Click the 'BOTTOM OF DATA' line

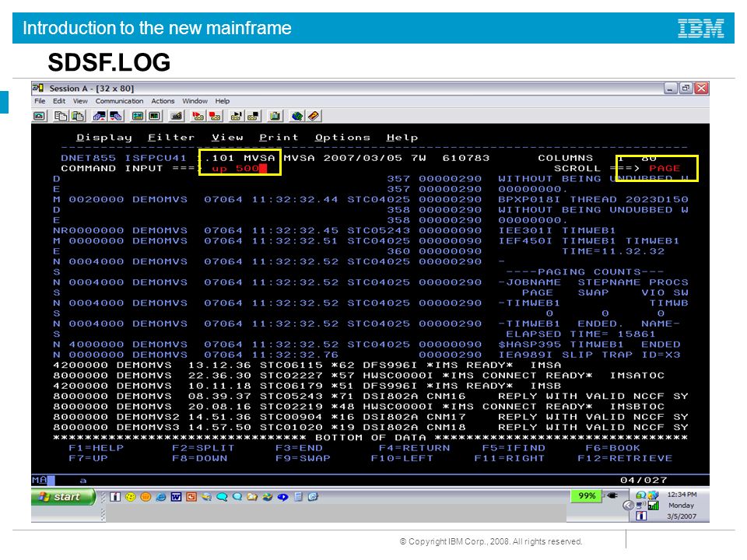(x=370, y=438)
